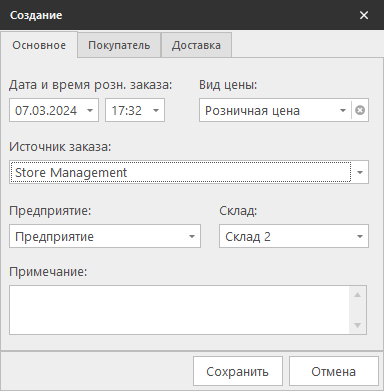Screen dimensions: 384x391
Task: Click the Склад 2 field text
Action: click(x=248, y=236)
